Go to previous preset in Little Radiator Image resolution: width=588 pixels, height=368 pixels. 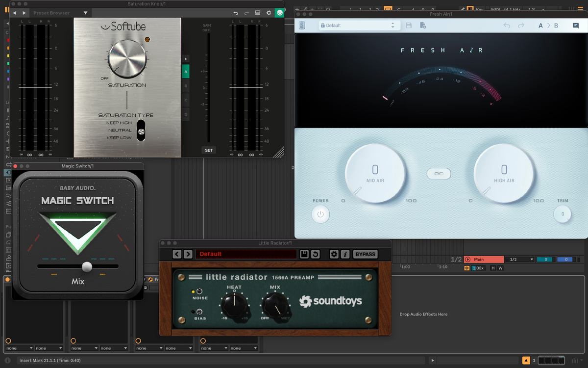click(177, 254)
